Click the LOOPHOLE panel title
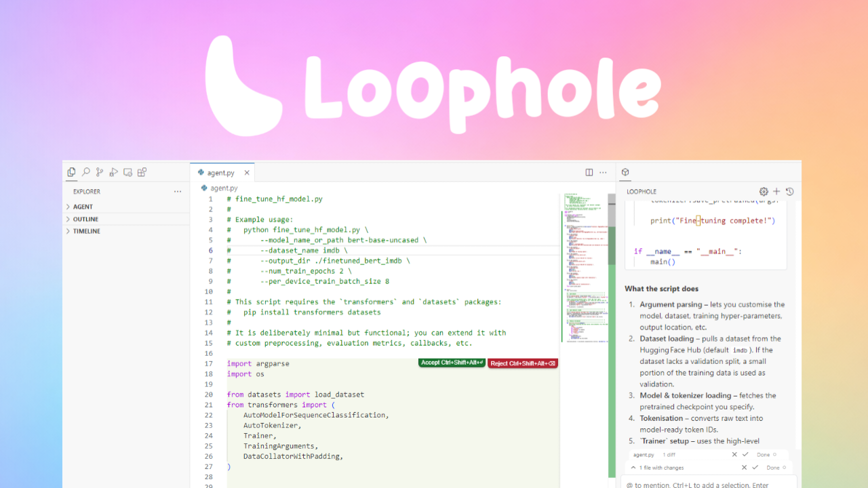Screen dimensions: 868x488 coord(642,192)
